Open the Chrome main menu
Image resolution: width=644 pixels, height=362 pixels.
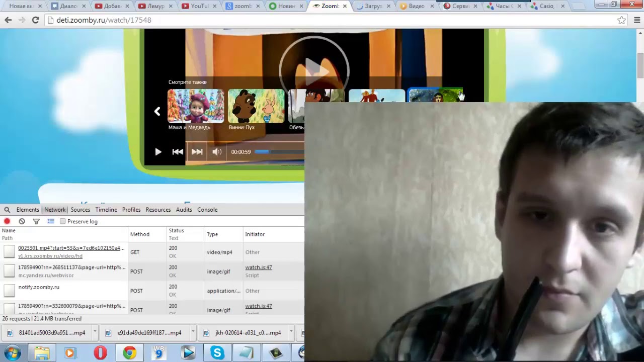(x=637, y=20)
